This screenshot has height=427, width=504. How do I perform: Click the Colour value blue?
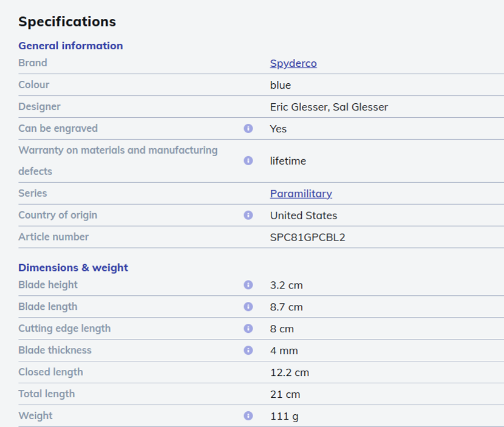281,85
